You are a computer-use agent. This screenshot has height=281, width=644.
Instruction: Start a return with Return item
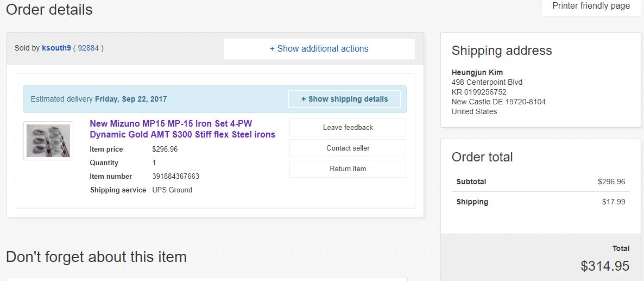pyautogui.click(x=348, y=168)
